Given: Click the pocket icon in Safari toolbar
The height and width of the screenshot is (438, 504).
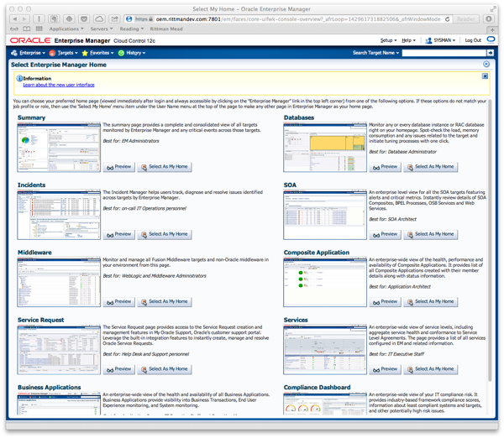Looking at the screenshot, I should pyautogui.click(x=84, y=19).
